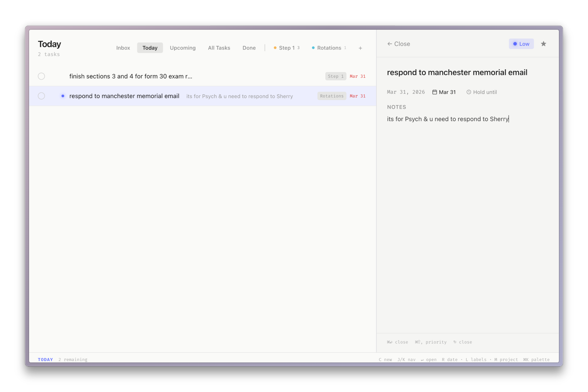Open the Step 1 project tab
Screen dimensions: 588x392
(287, 48)
